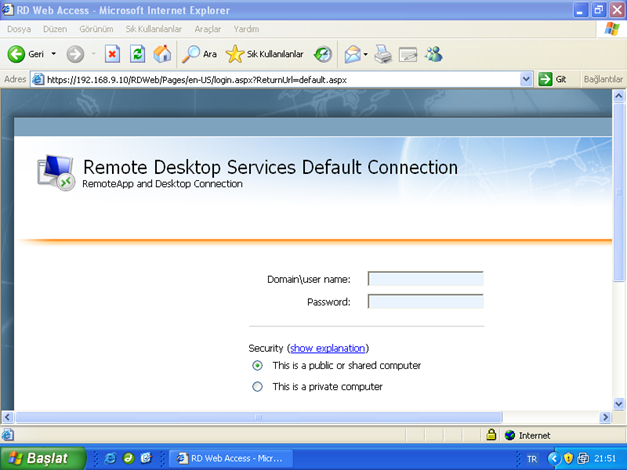
Task: Click the horizontal scrollbar thumb
Action: pos(258,417)
